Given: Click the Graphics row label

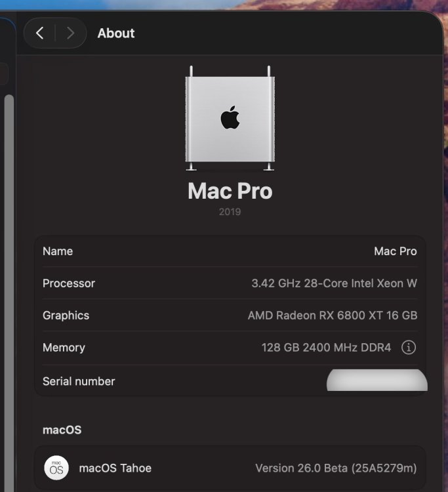Looking at the screenshot, I should [66, 316].
